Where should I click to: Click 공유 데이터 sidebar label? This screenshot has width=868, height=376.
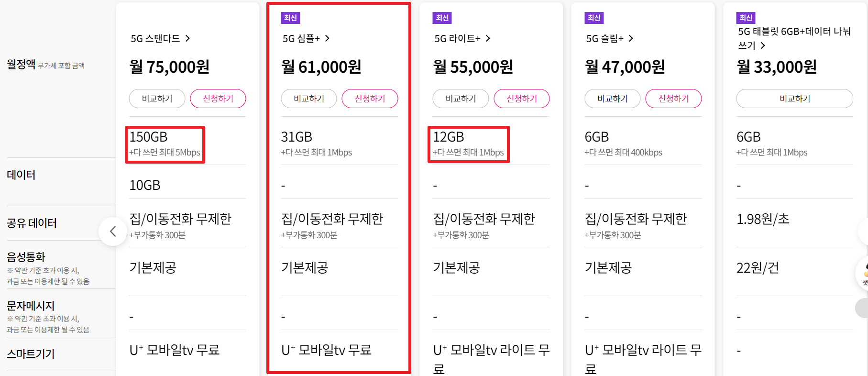point(32,223)
